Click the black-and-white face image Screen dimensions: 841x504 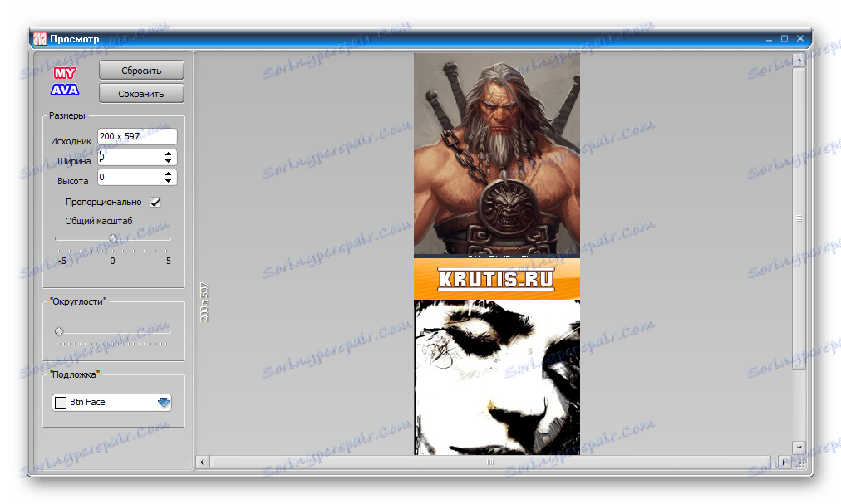pos(497,378)
